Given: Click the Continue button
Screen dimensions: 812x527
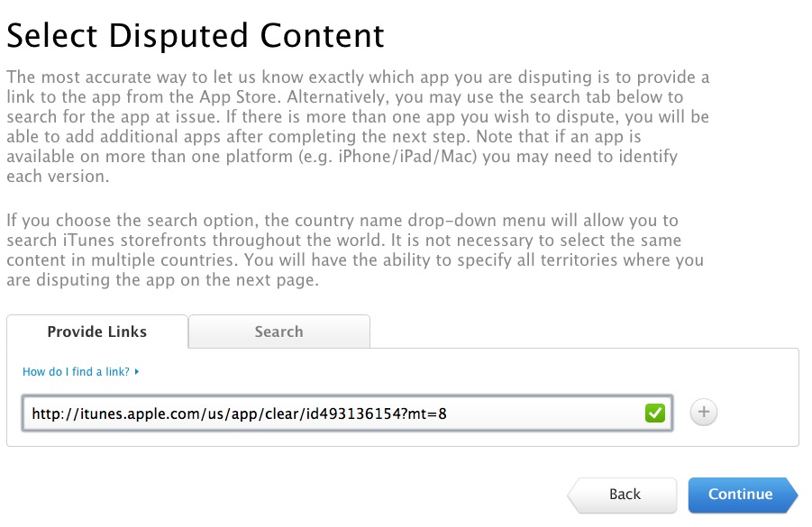Looking at the screenshot, I should pos(743,495).
